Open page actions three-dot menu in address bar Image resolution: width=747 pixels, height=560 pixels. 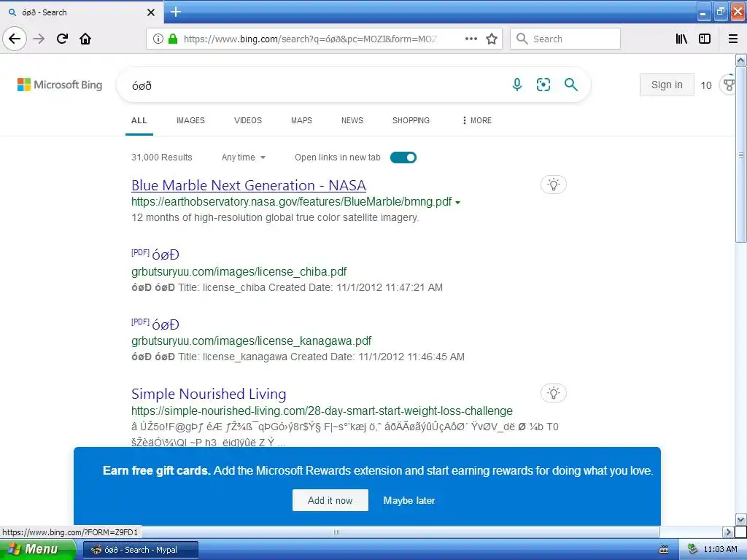point(471,39)
